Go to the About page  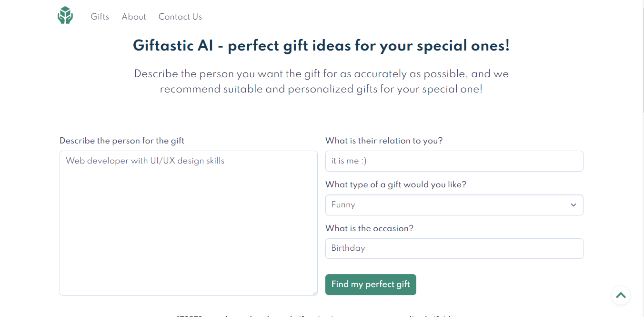134,17
